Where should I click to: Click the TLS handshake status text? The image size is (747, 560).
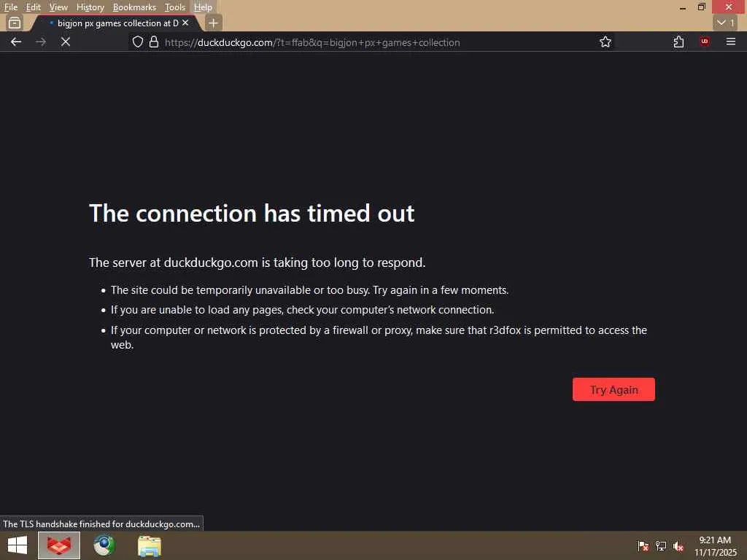pos(101,524)
